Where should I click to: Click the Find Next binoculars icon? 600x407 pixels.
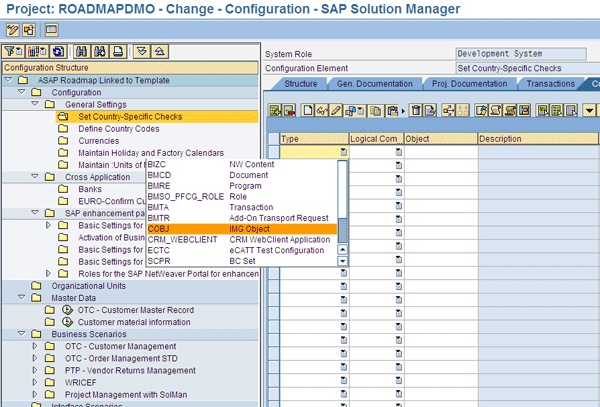point(100,51)
